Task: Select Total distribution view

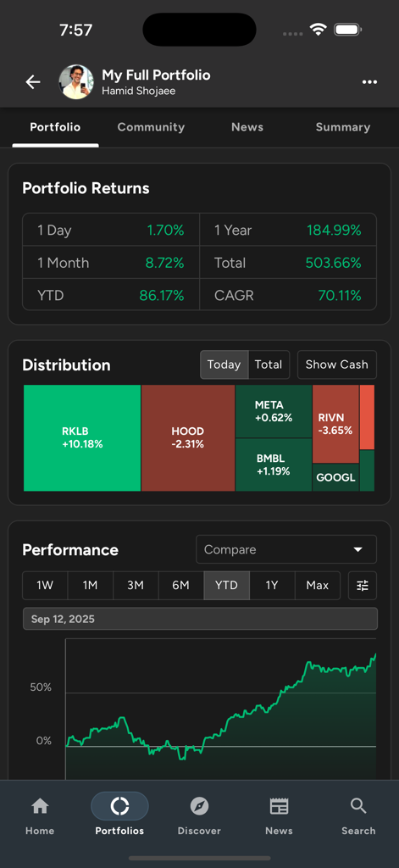Action: [x=269, y=364]
